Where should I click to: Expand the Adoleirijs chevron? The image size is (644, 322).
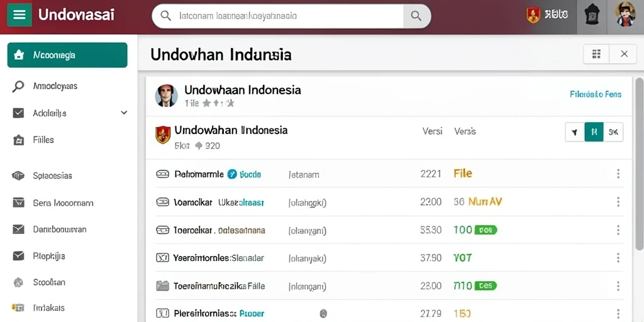point(124,113)
